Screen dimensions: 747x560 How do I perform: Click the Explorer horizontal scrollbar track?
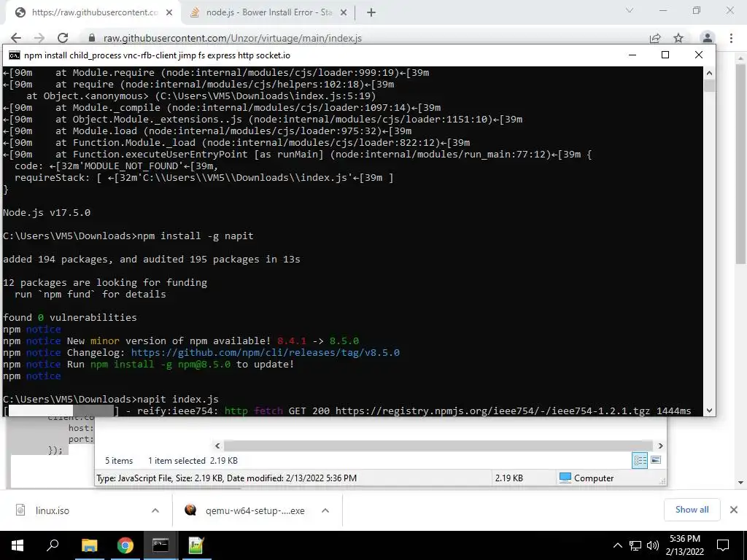click(x=438, y=446)
